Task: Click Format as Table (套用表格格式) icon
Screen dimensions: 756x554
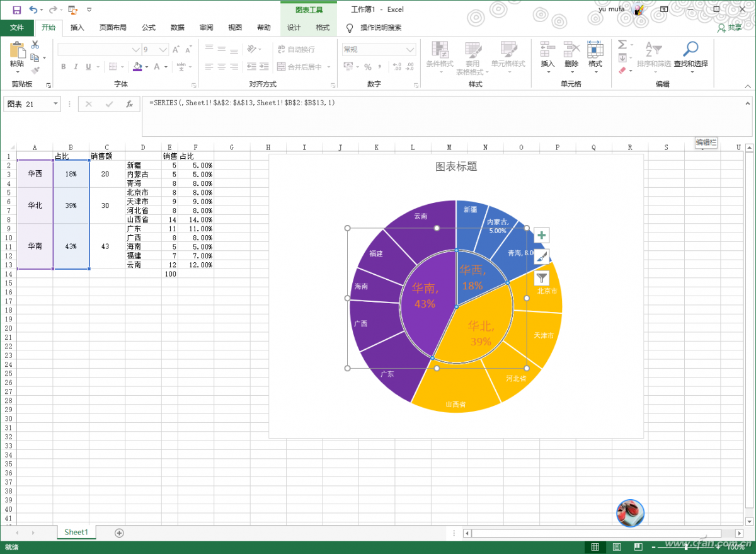Action: coord(473,50)
